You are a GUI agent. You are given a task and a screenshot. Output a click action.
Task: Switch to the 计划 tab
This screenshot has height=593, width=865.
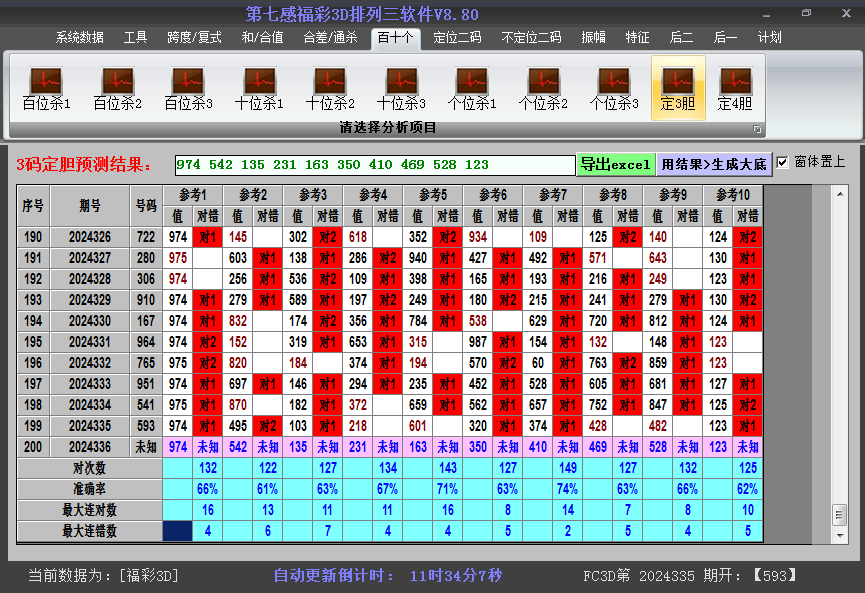tap(769, 38)
